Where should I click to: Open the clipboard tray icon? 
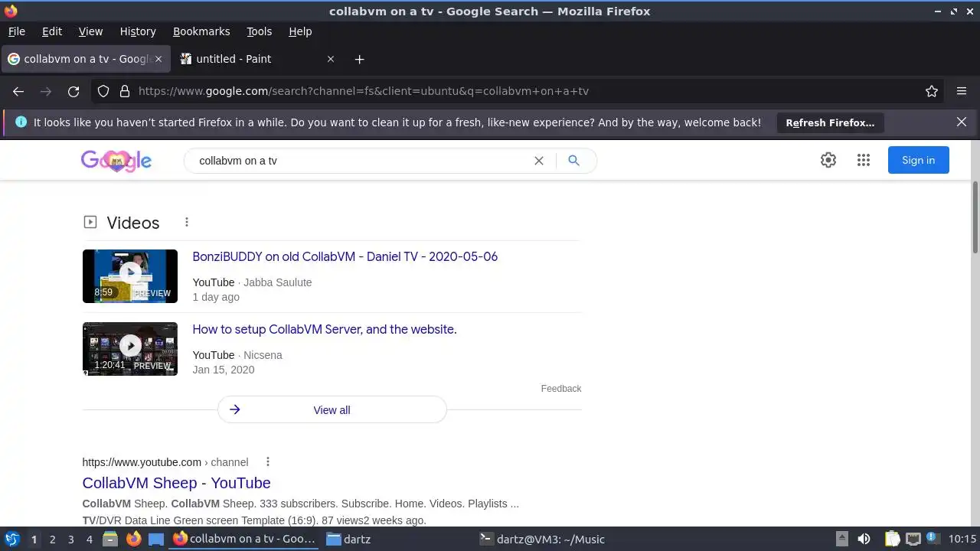pyautogui.click(x=893, y=539)
